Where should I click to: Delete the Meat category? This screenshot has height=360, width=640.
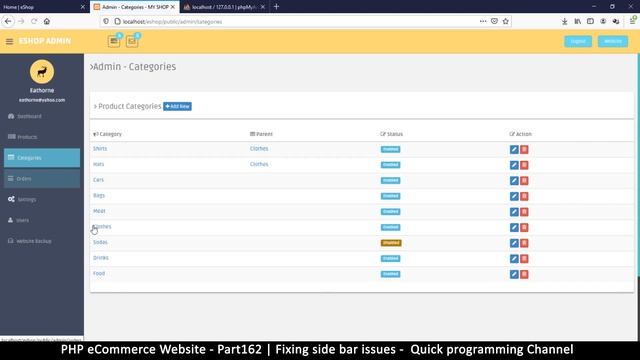tap(524, 212)
